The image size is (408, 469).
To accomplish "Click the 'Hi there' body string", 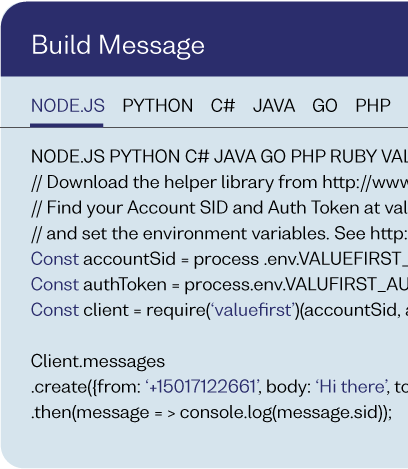I will point(351,387).
